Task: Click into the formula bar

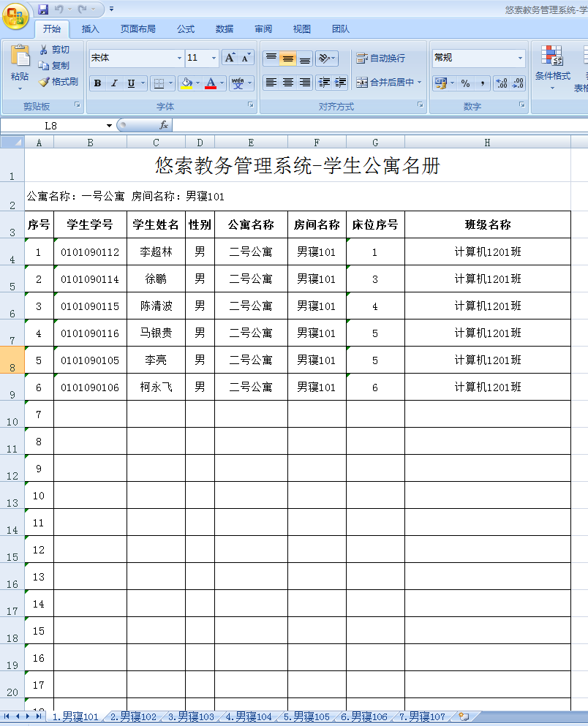Action: (380, 126)
